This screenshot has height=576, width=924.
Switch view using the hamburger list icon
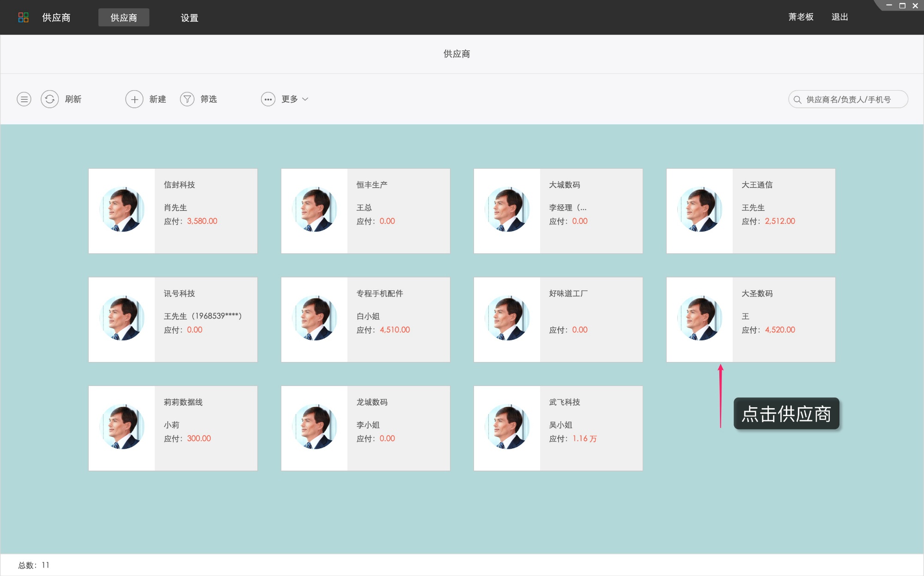pos(24,99)
